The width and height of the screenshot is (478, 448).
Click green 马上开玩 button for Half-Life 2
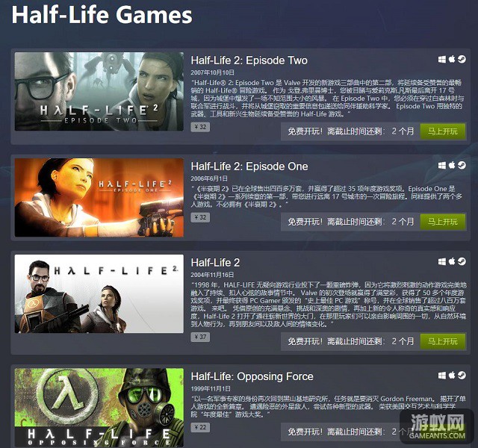(443, 342)
